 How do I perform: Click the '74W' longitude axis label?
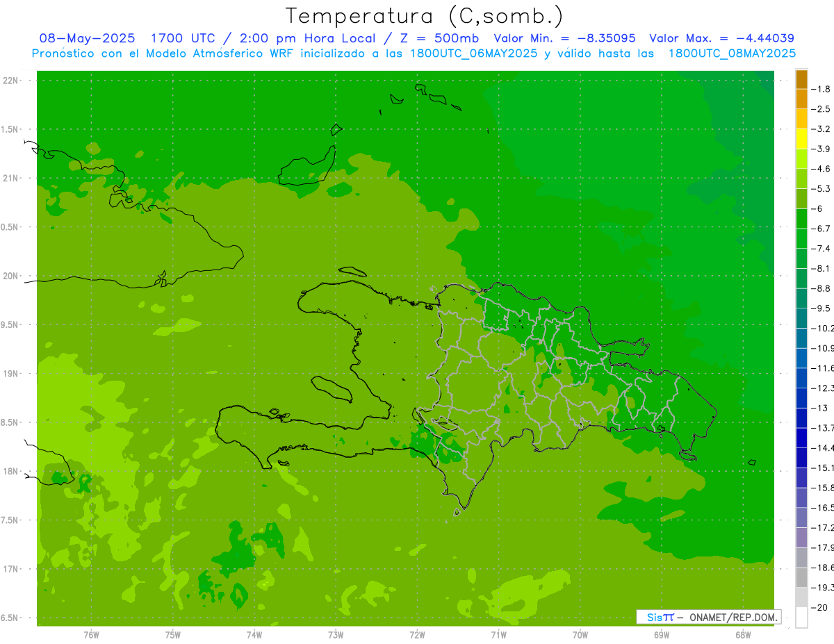254,634
